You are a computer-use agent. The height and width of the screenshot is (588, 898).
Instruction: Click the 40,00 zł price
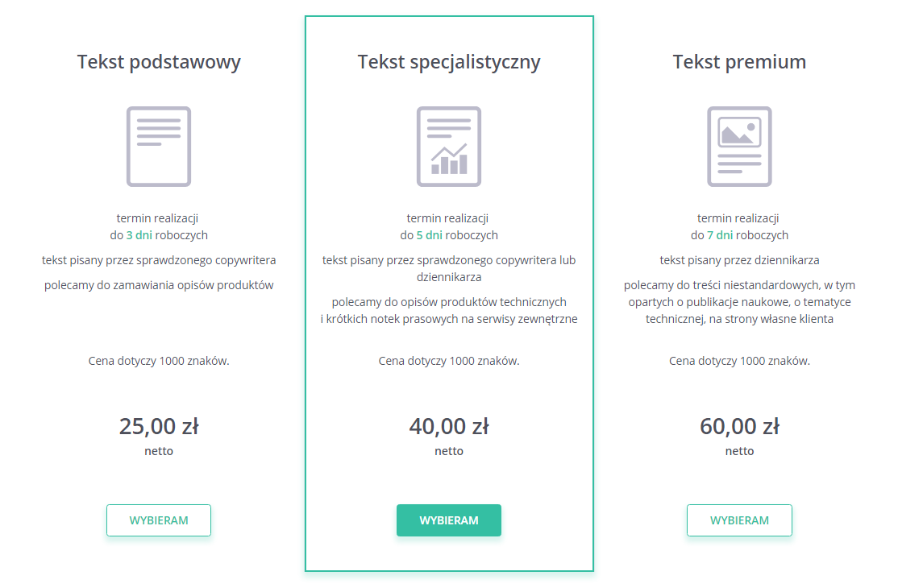click(x=449, y=426)
